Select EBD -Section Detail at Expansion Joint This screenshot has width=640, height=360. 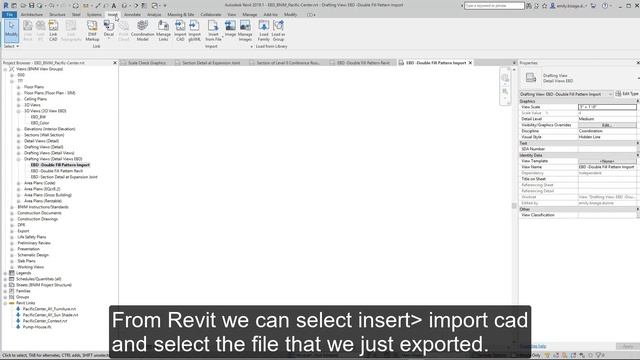pos(64,177)
